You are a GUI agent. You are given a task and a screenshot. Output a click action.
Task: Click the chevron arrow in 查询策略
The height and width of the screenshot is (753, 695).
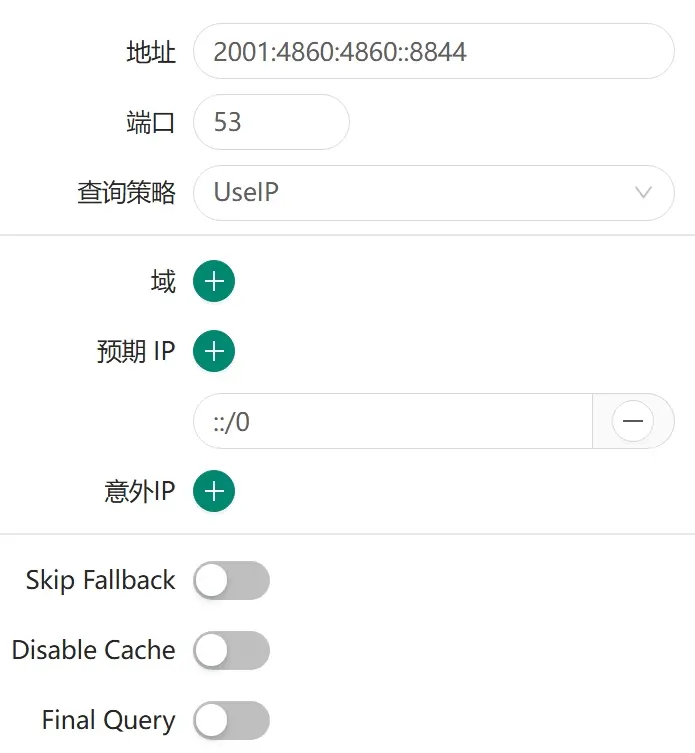click(x=644, y=193)
